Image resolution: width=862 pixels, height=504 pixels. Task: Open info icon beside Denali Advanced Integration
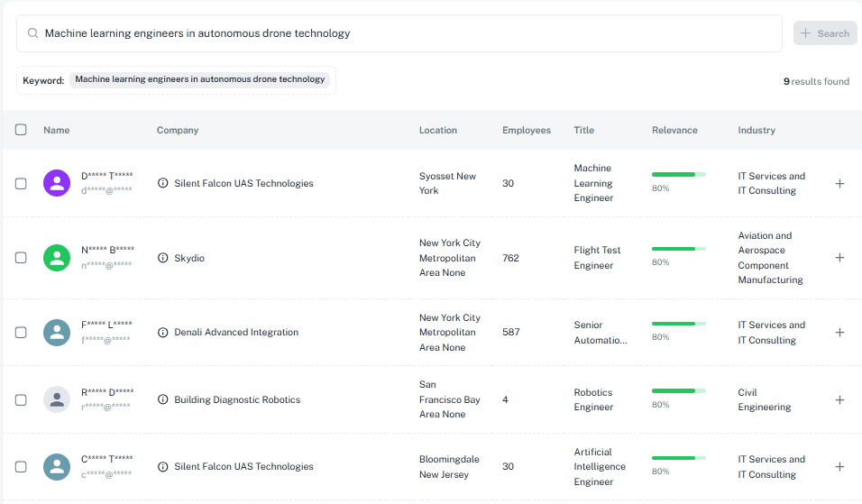162,333
